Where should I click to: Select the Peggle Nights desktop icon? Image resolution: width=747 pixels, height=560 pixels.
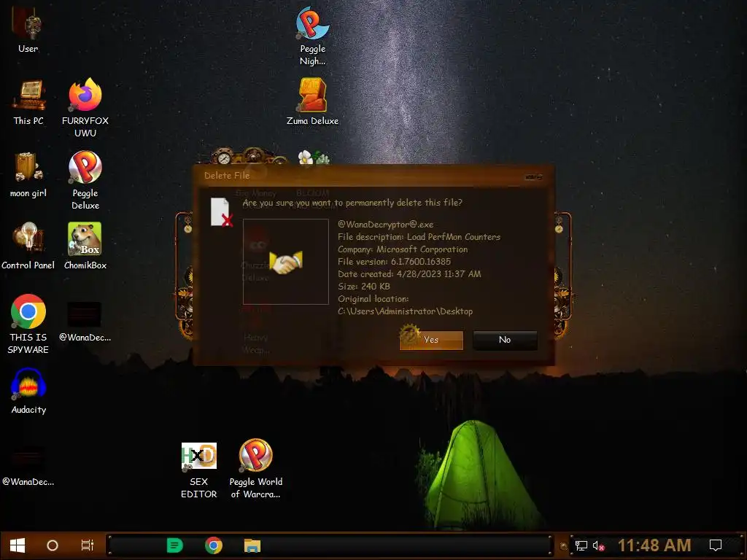tap(312, 36)
